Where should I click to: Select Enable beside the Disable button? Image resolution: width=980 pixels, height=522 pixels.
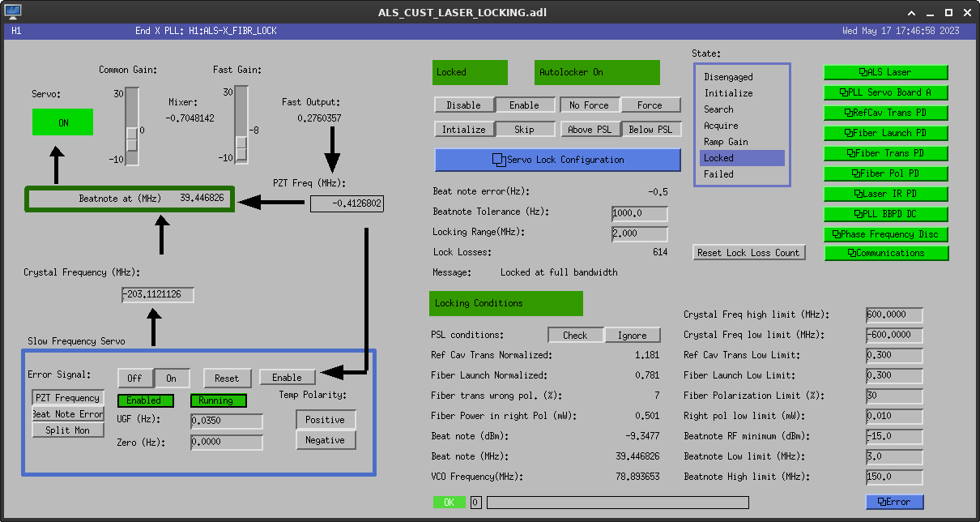(x=524, y=105)
